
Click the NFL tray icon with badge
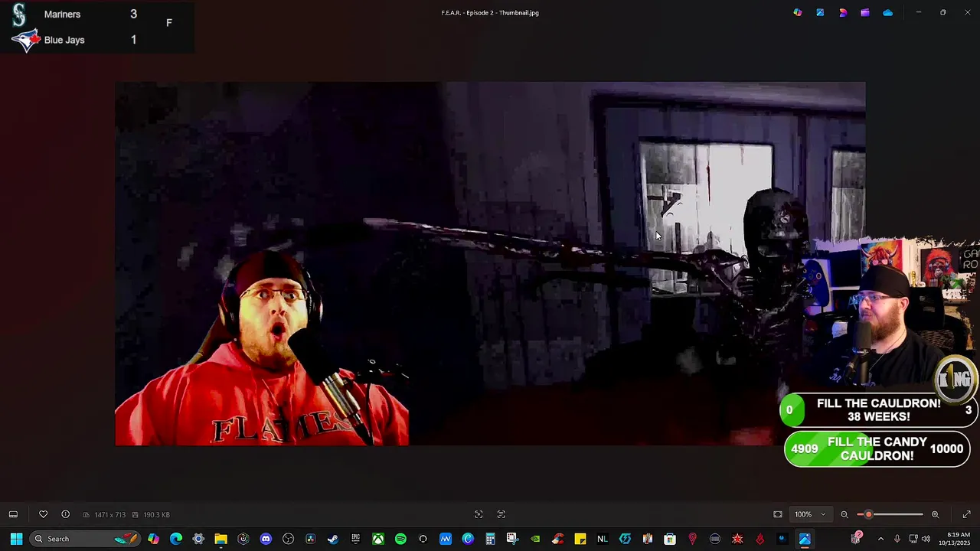coord(856,538)
